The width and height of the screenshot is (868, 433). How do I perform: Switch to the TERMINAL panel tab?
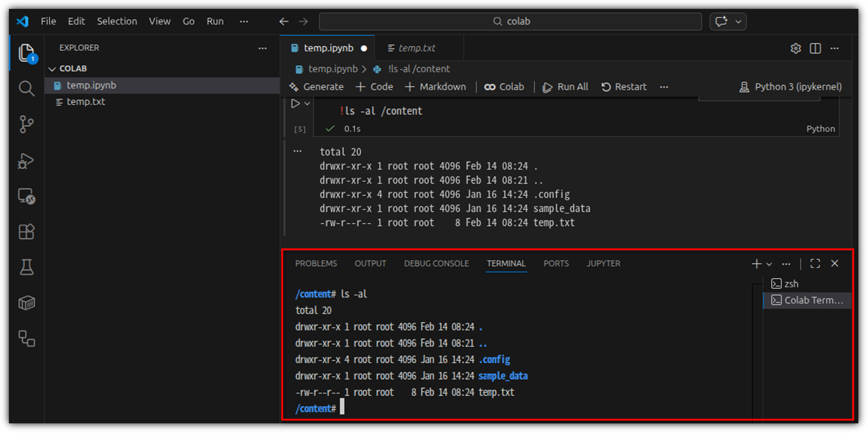point(506,264)
